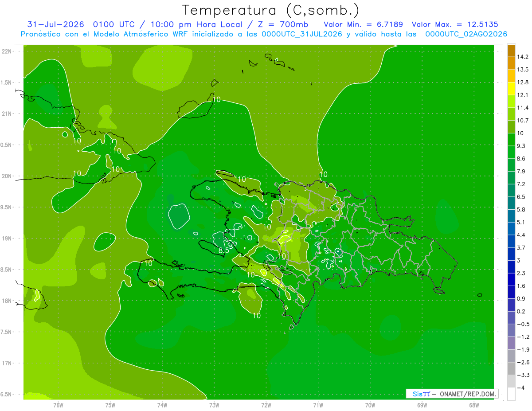Click the colorbar value '7.2'
The height and width of the screenshot is (411, 532).
click(x=521, y=184)
